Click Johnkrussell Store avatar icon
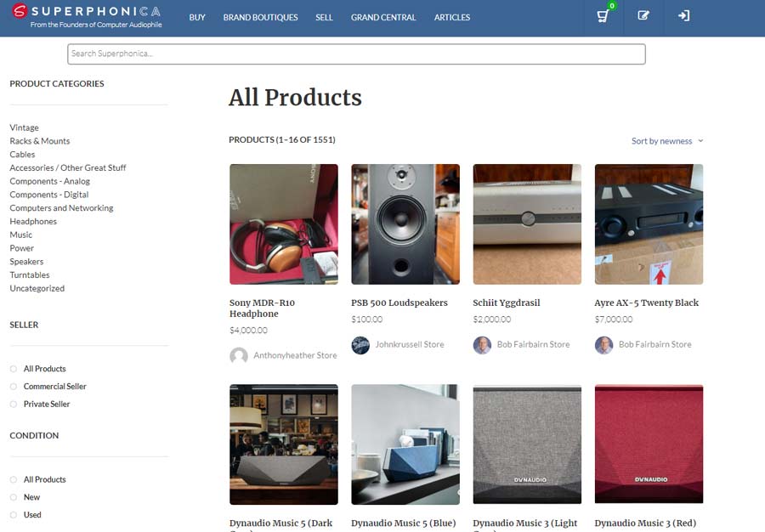 [360, 345]
